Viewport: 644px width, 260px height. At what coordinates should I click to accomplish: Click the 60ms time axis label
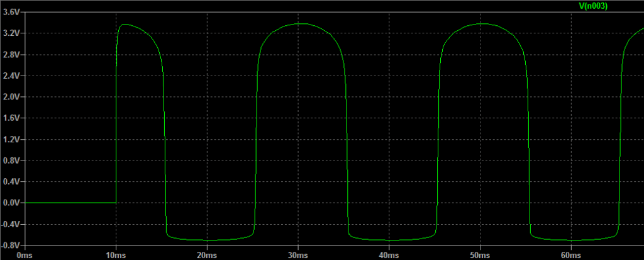click(x=571, y=255)
